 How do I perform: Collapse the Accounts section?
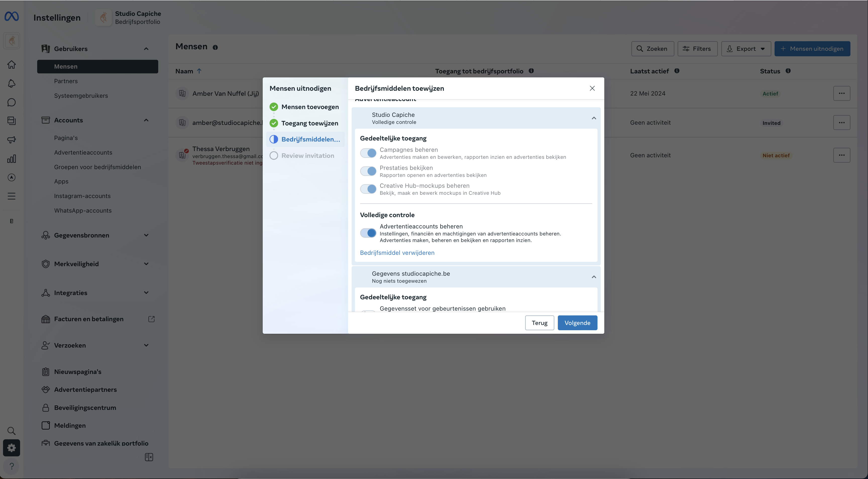point(146,120)
